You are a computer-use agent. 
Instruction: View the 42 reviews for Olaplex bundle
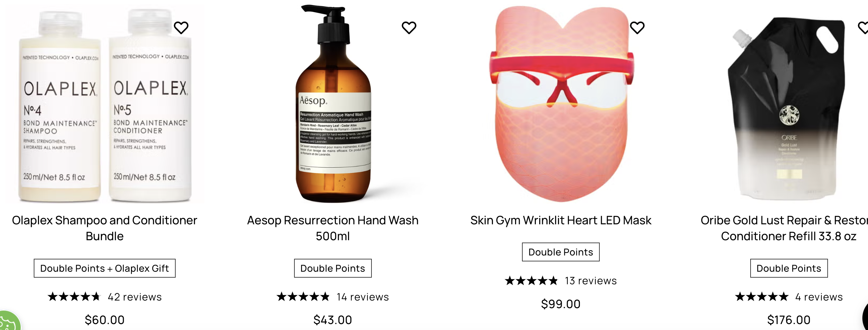point(134,297)
